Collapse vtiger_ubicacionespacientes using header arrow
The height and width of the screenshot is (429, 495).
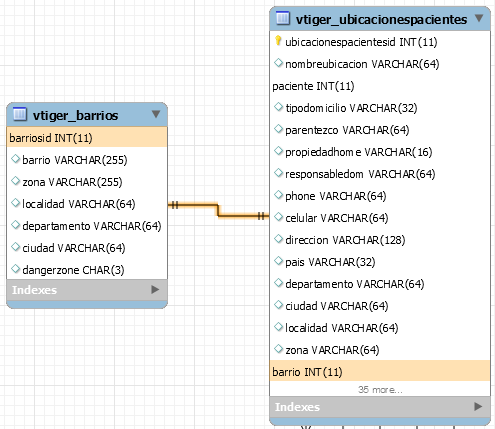[479, 18]
